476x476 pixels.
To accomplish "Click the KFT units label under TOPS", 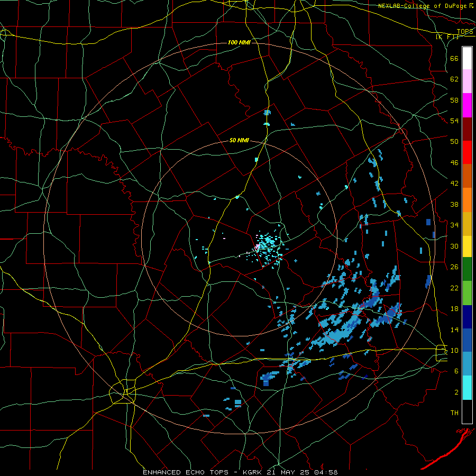I will (x=447, y=36).
